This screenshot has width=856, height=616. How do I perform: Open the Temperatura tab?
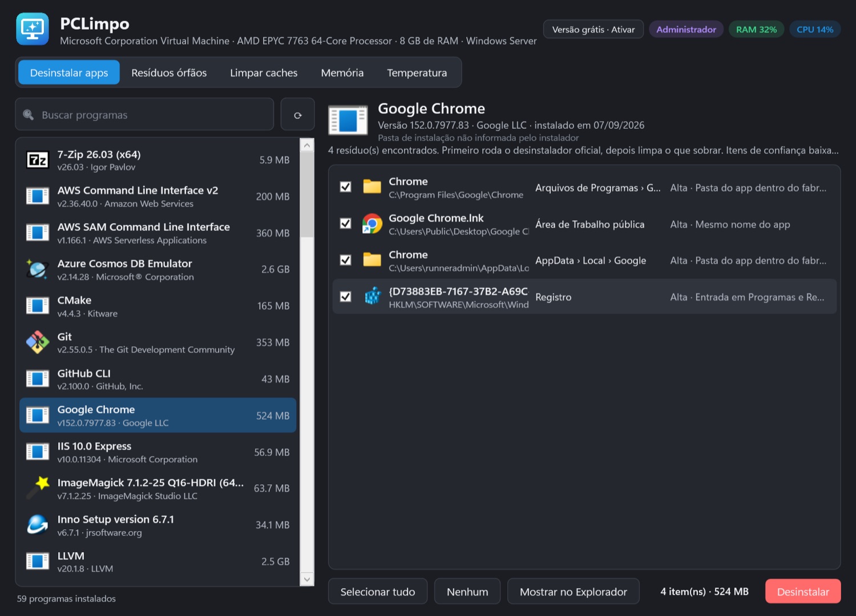(x=417, y=72)
